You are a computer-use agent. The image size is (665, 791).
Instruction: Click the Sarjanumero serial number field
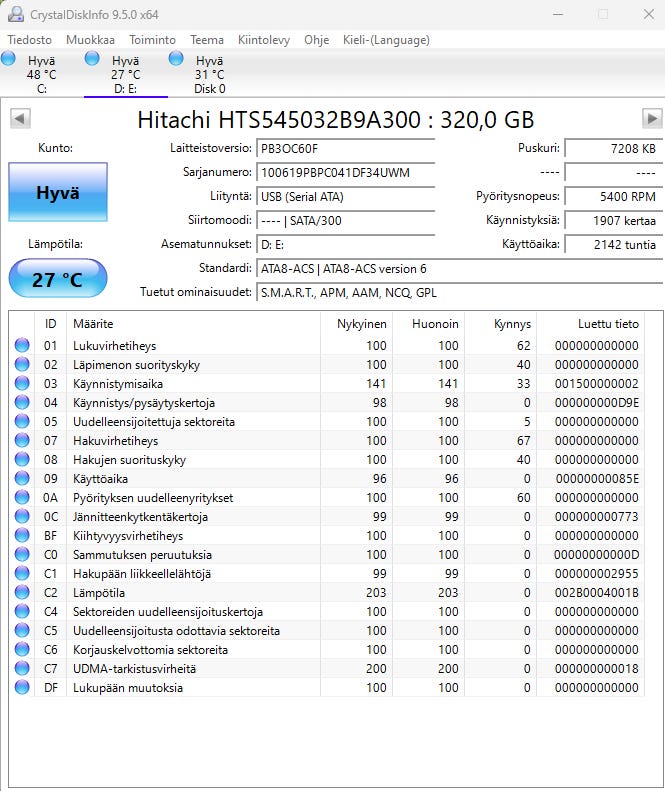coord(345,172)
